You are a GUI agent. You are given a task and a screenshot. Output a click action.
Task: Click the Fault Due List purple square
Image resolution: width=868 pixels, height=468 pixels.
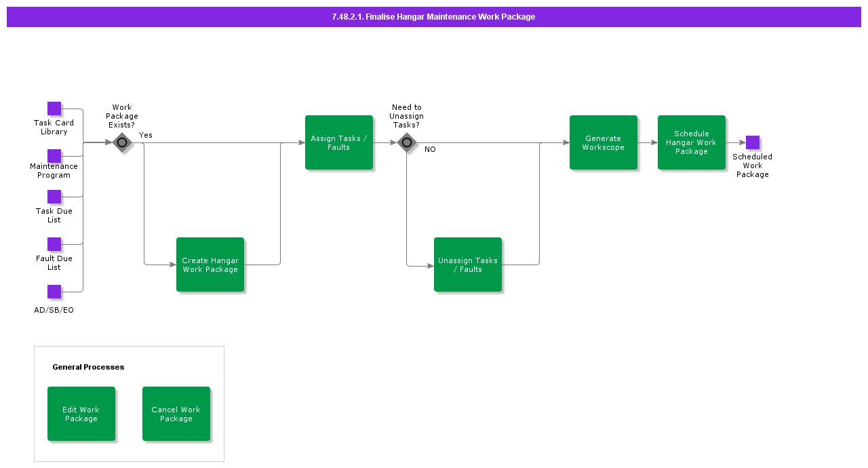[54, 244]
